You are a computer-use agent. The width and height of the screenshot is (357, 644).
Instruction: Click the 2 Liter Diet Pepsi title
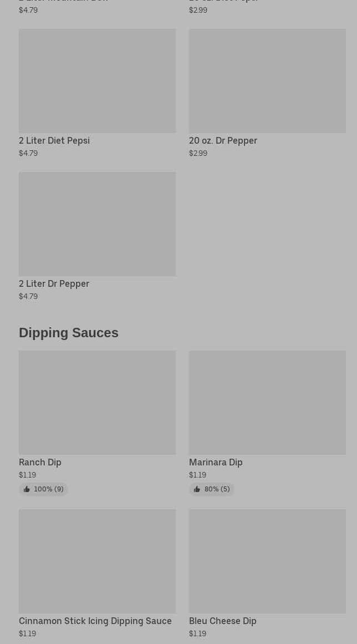click(x=54, y=141)
